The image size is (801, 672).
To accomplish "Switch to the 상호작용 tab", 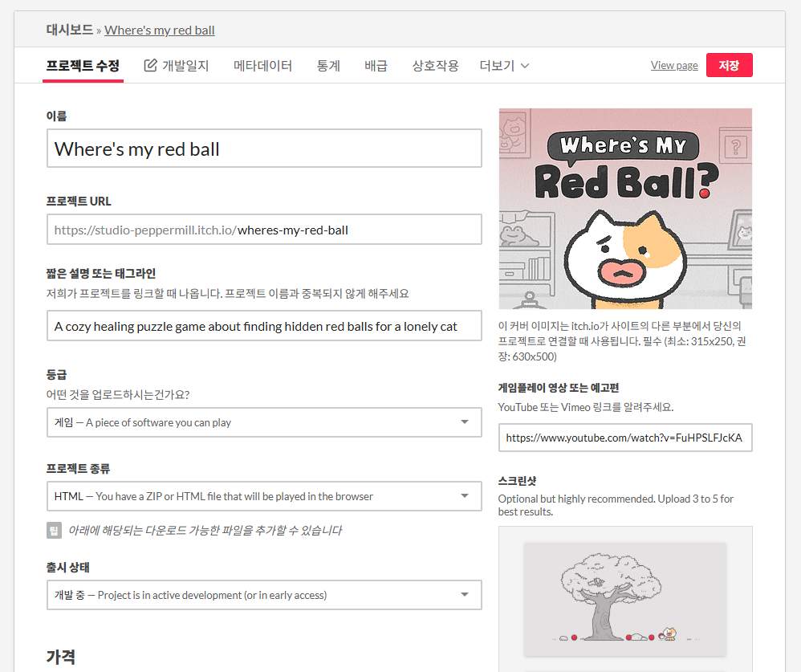I will (435, 66).
